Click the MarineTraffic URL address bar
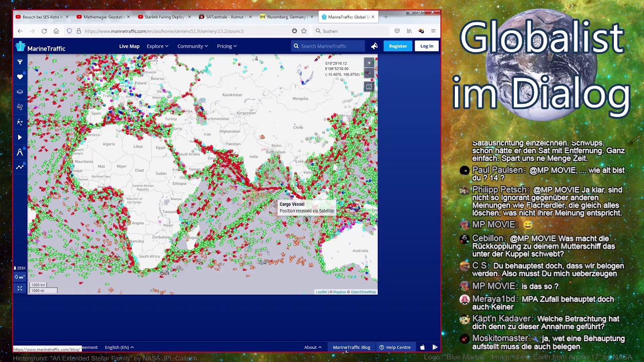 (x=186, y=31)
